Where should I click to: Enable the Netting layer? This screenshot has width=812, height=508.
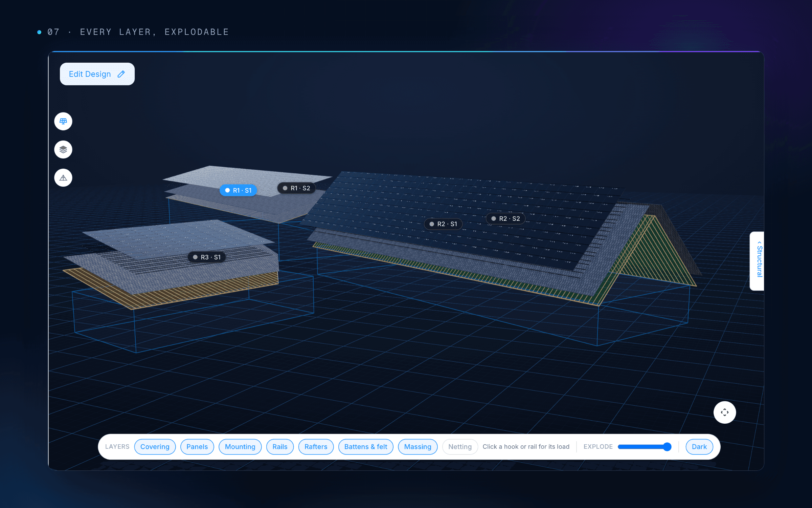tap(460, 447)
